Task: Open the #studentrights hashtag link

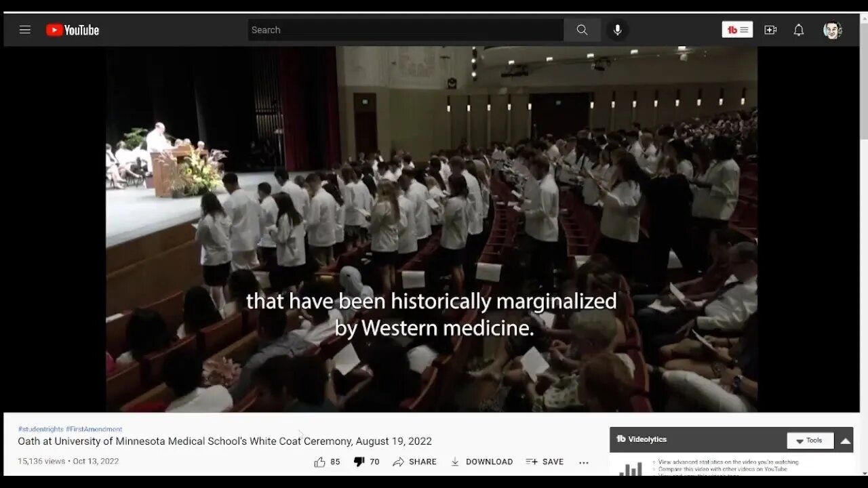Action: (x=41, y=429)
